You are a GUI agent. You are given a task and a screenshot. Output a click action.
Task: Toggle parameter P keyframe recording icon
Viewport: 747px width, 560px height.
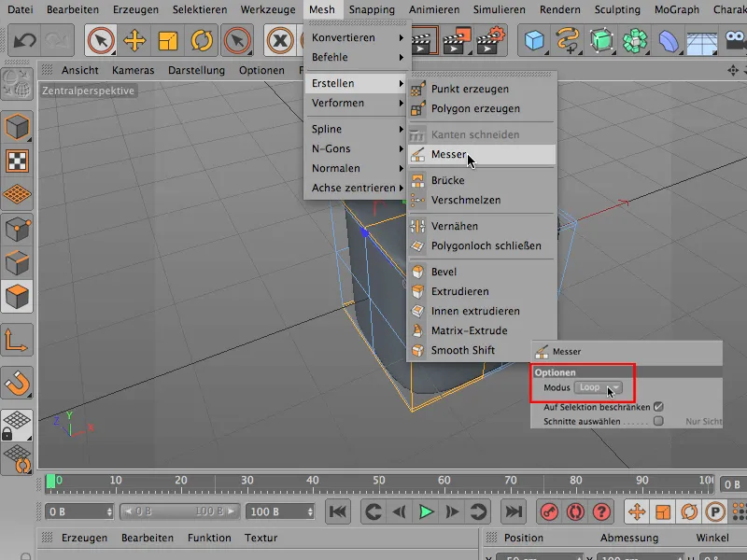[x=714, y=511]
